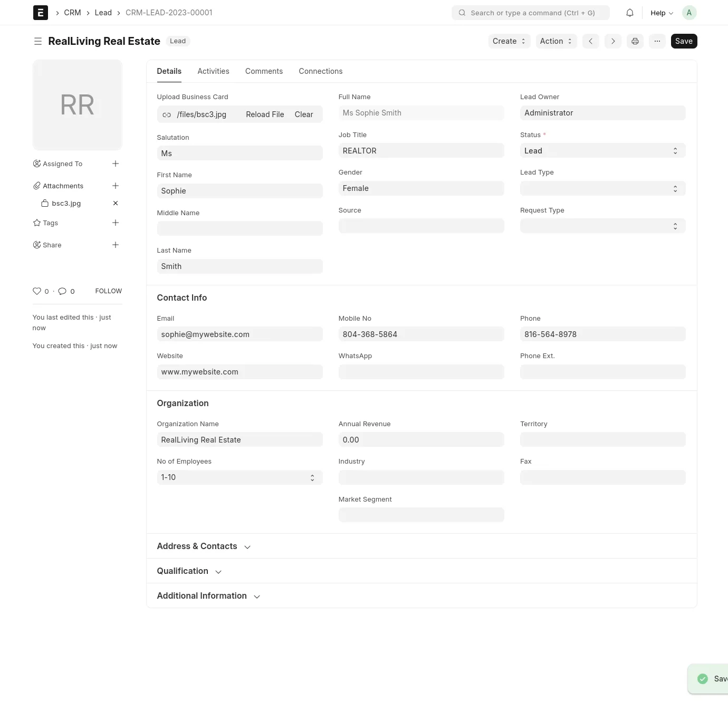Image resolution: width=728 pixels, height=701 pixels.
Task: Click the empty Source field
Action: coord(421,226)
